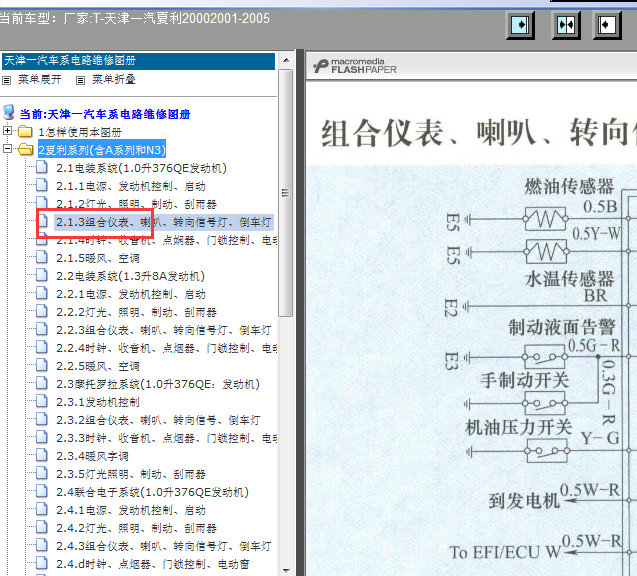Image resolution: width=637 pixels, height=576 pixels.
Task: Click the Macromedia FlashPaper logo
Action: coord(355,66)
